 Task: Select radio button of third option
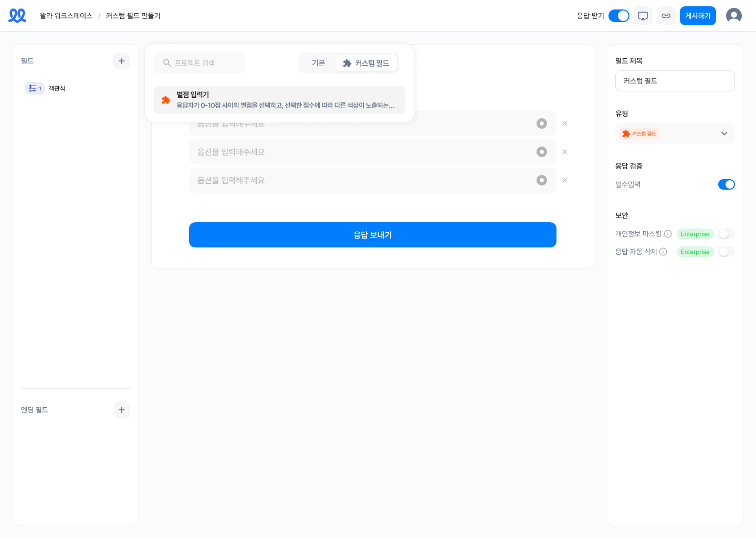point(542,180)
